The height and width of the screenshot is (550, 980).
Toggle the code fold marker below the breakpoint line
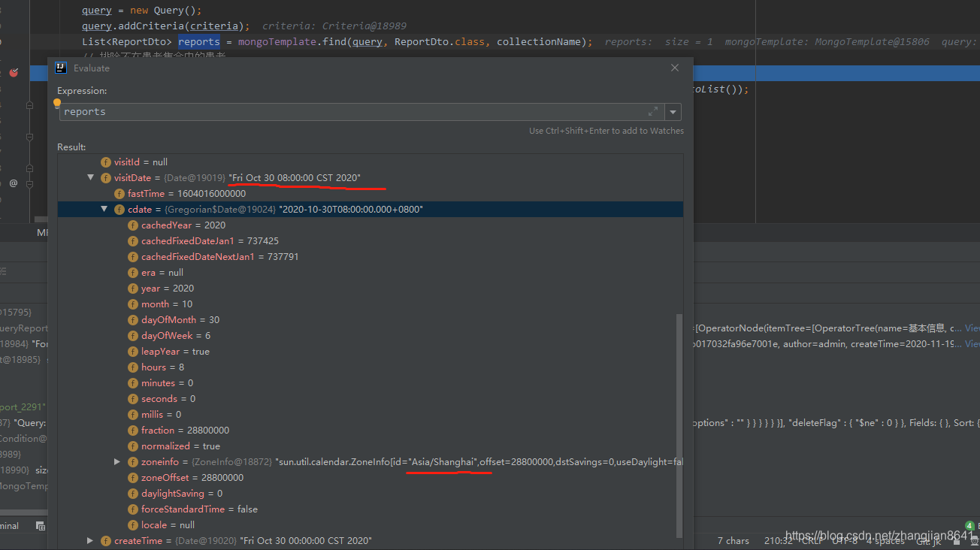point(29,105)
